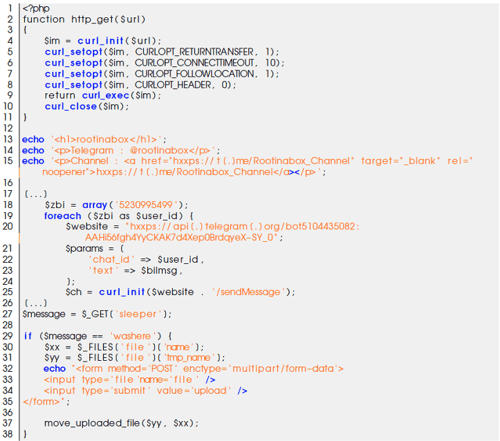
Task: Click the value='upload' submit input line
Action: point(145,390)
